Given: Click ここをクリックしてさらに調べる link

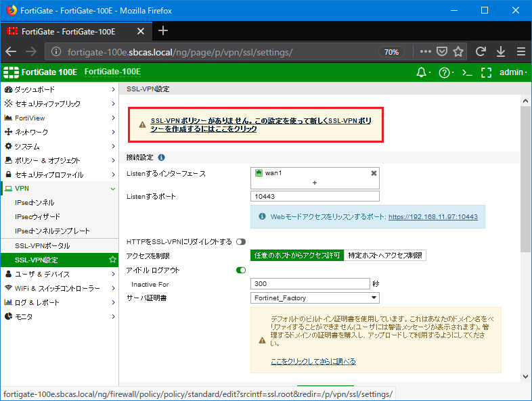Looking at the screenshot, I should 313,361.
